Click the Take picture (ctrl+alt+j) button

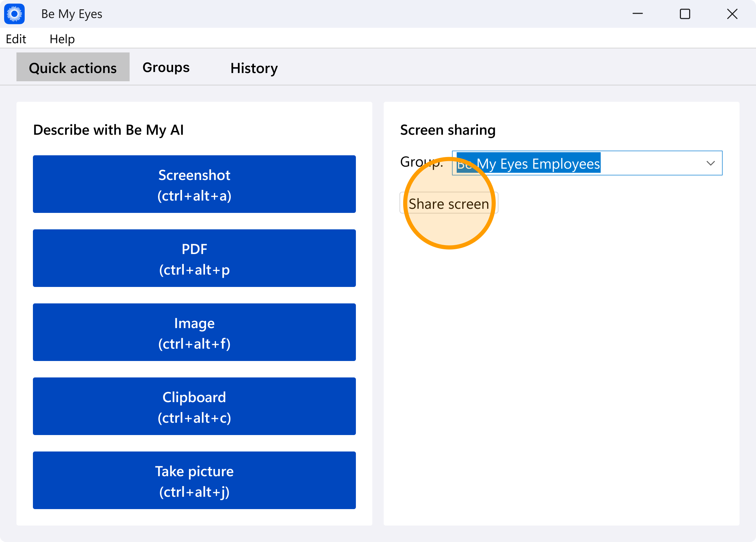tap(194, 480)
